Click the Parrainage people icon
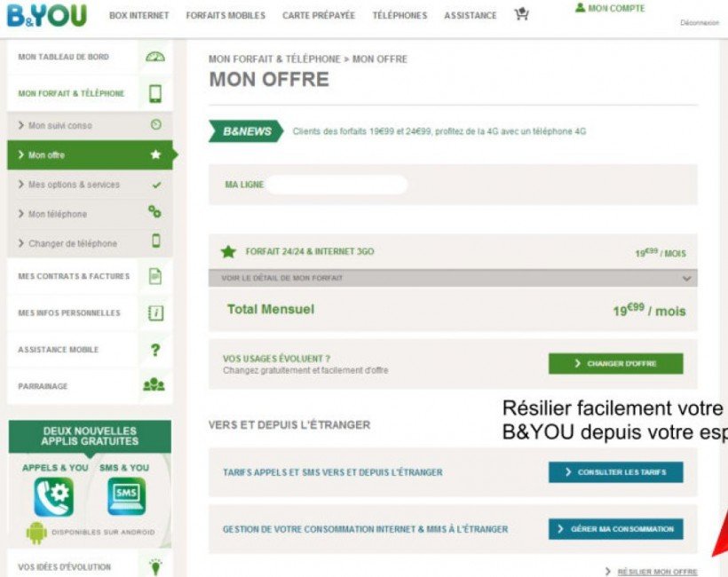The image size is (728, 577). (x=154, y=386)
